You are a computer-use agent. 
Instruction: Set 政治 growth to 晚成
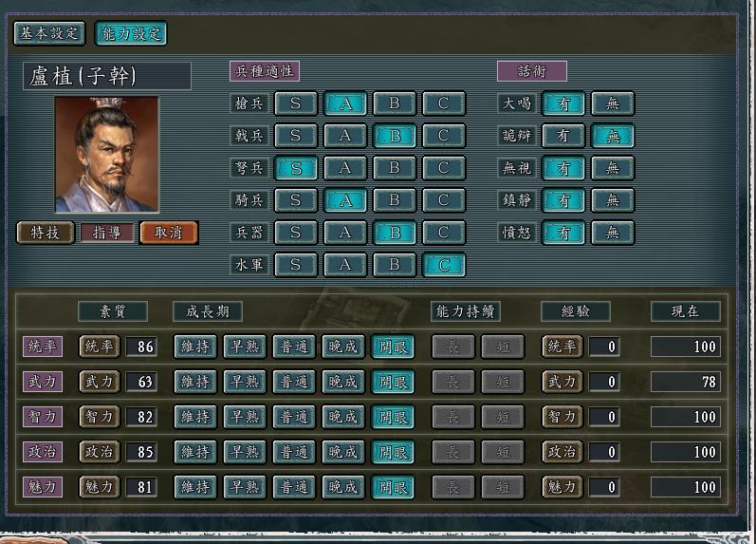coord(342,452)
